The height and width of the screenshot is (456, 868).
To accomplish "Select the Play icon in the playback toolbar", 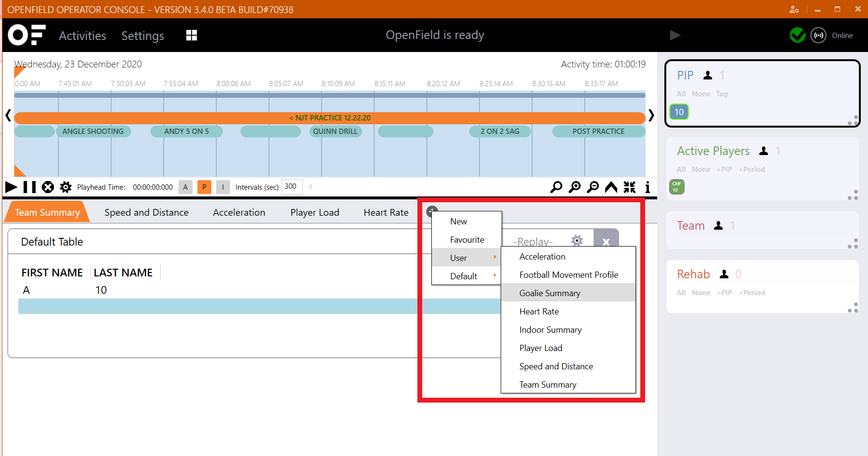I will point(11,187).
